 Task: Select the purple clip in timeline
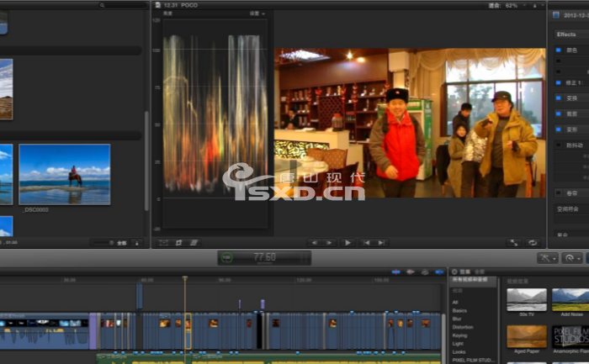(93, 331)
